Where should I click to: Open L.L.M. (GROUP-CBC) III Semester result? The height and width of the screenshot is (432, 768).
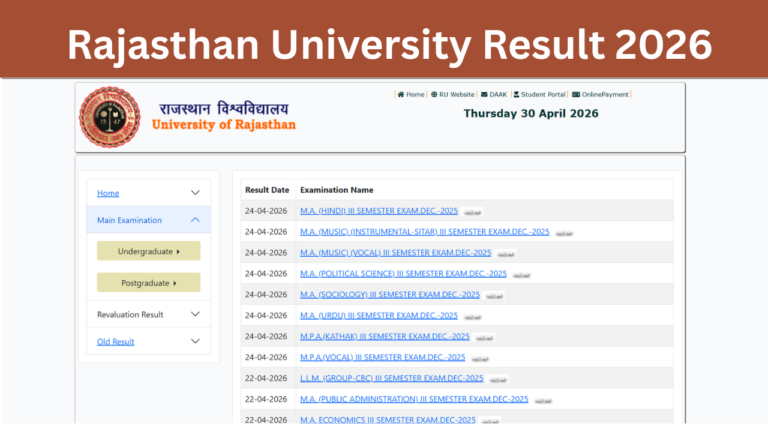coord(391,378)
